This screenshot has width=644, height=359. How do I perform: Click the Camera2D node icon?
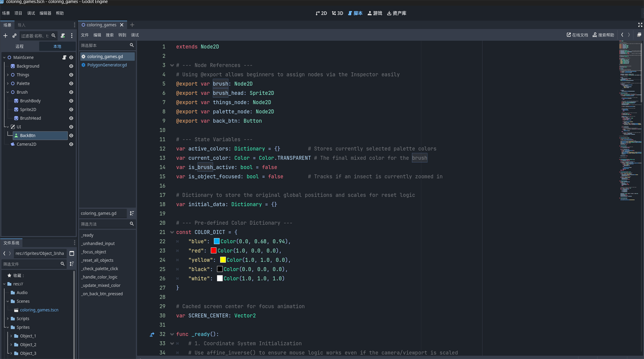pyautogui.click(x=13, y=144)
